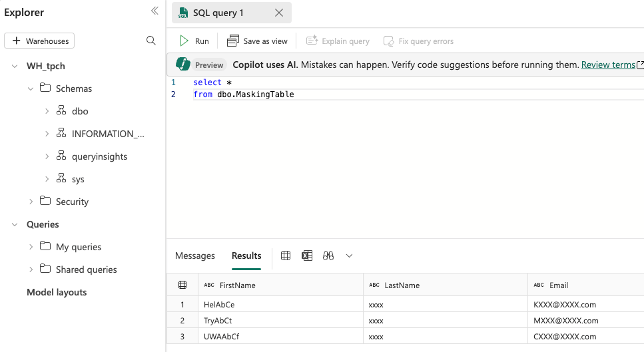Expand the dbo schema node
The width and height of the screenshot is (644, 352).
pyautogui.click(x=47, y=111)
